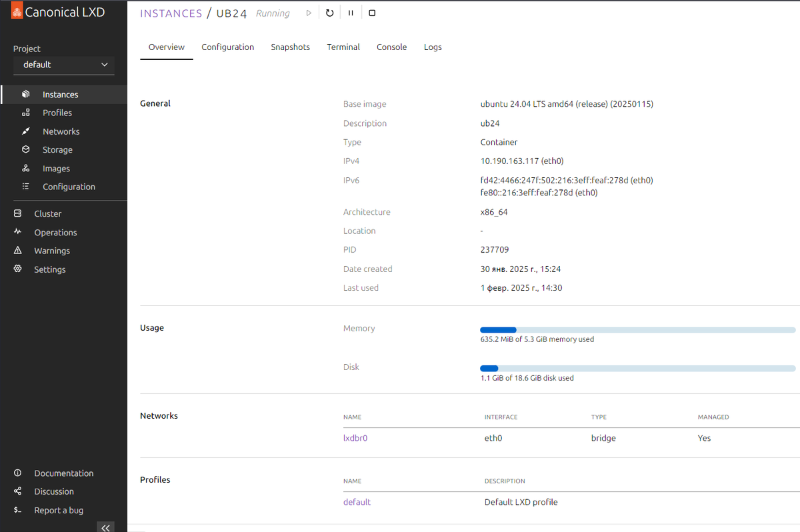The width and height of the screenshot is (800, 532).
Task: Open the instance Configuration tab
Action: tap(228, 47)
